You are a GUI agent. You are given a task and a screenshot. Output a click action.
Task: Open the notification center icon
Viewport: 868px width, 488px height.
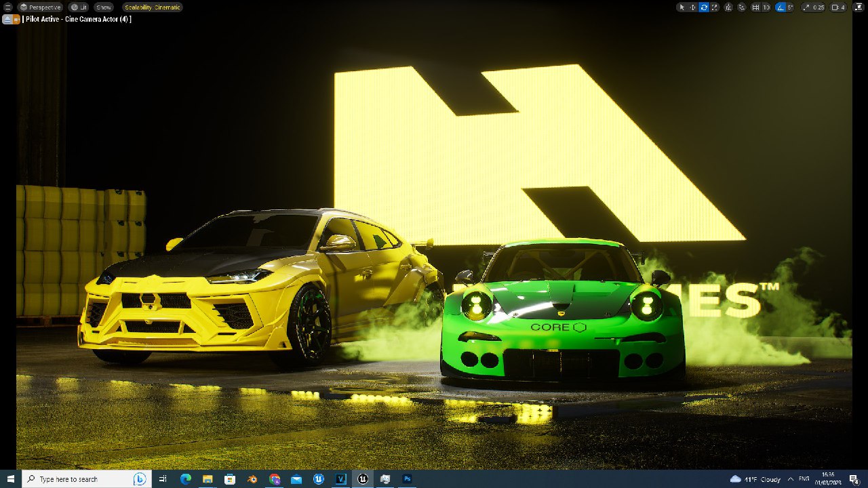[x=854, y=479]
